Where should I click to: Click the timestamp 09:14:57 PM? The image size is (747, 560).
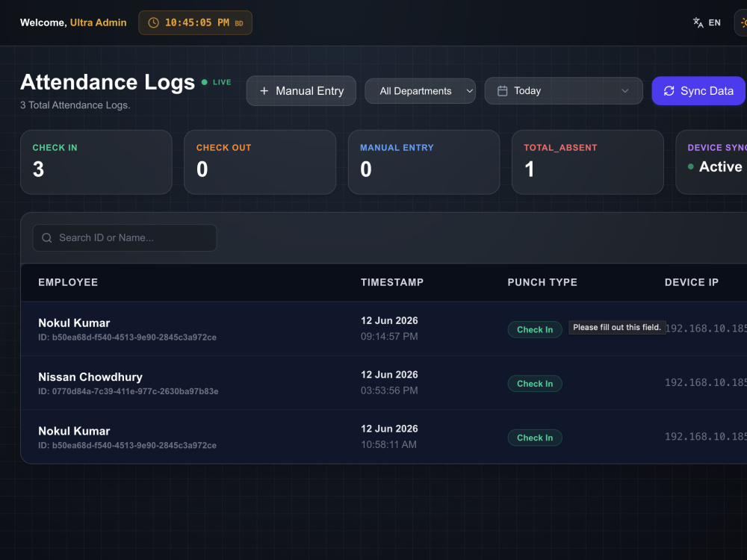tap(389, 336)
